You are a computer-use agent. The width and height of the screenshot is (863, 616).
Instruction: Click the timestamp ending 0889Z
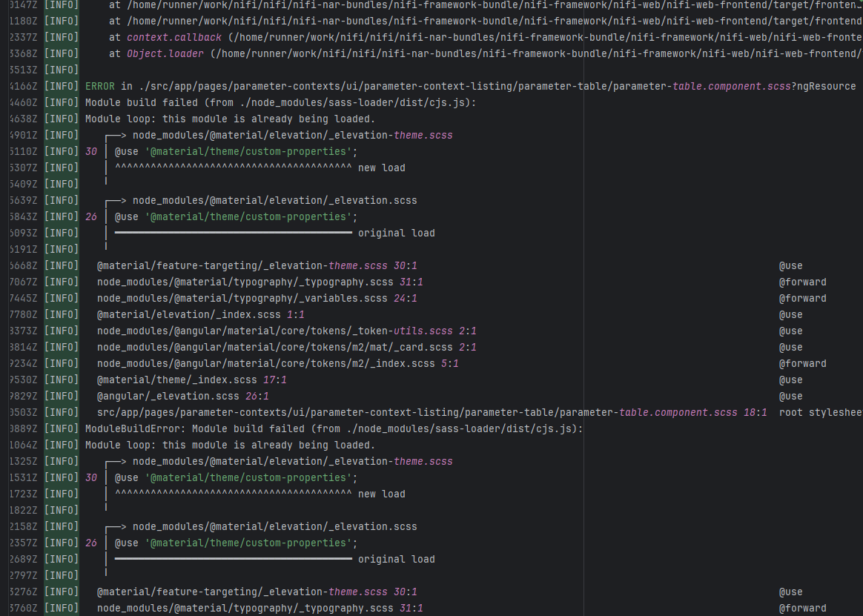tap(21, 428)
